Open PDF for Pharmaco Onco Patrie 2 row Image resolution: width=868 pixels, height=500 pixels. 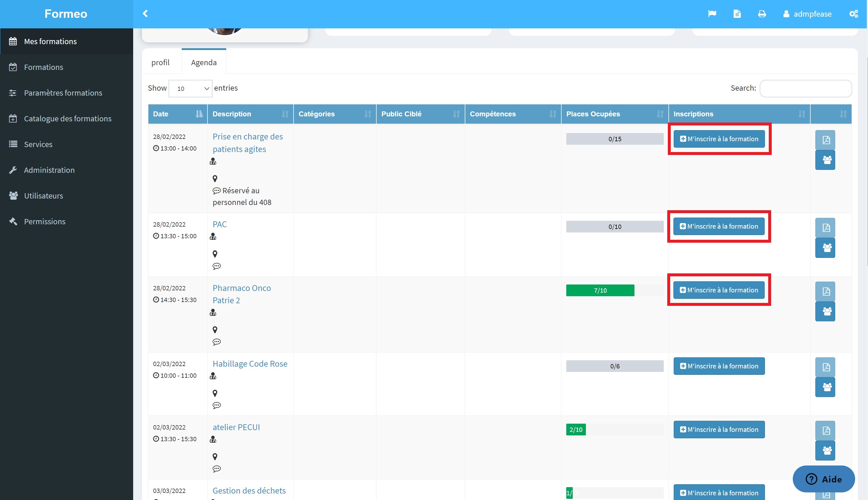pyautogui.click(x=825, y=291)
